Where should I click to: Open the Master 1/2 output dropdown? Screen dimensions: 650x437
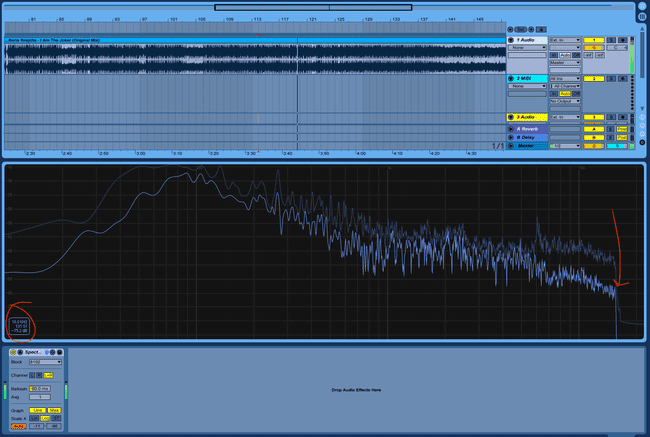coord(565,146)
